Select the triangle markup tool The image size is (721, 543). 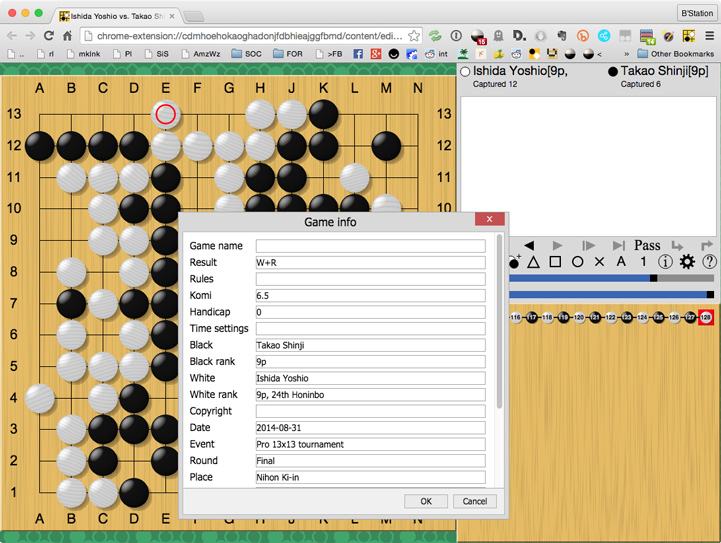(534, 262)
